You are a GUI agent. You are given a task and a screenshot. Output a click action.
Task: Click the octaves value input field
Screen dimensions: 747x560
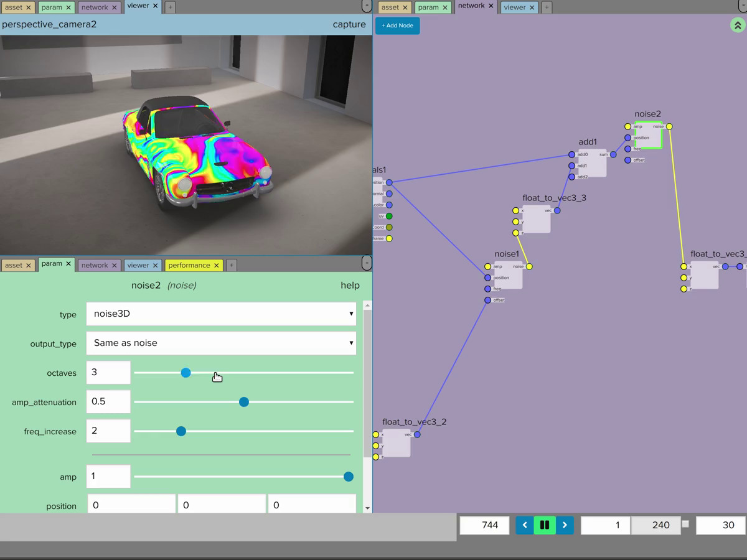[108, 372]
